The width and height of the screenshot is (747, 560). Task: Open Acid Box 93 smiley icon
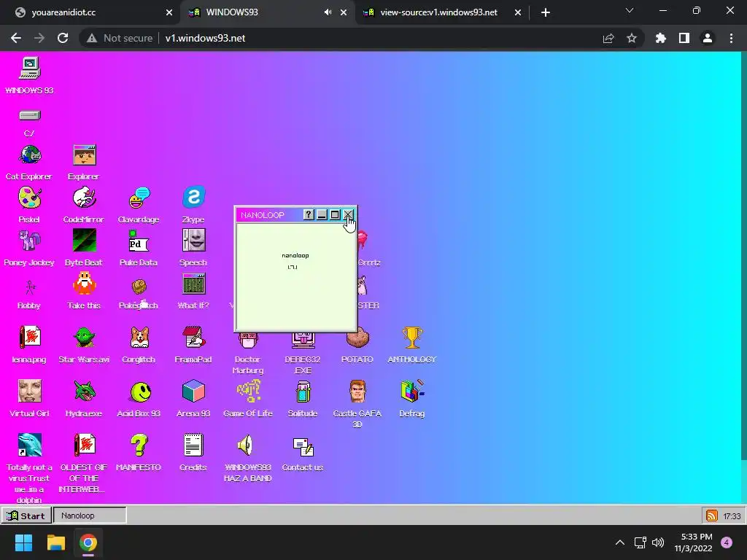139,392
